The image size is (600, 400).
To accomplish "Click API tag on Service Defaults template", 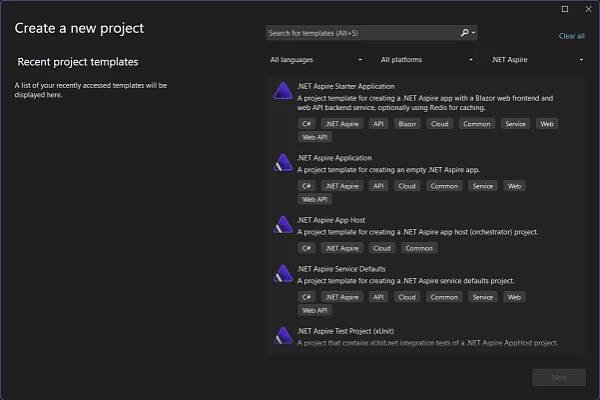I will pos(378,297).
